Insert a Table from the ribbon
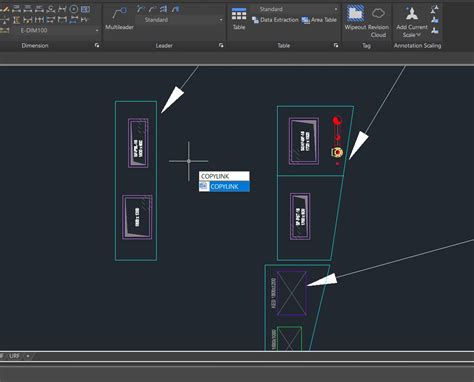The width and height of the screenshot is (474, 382). [239, 19]
